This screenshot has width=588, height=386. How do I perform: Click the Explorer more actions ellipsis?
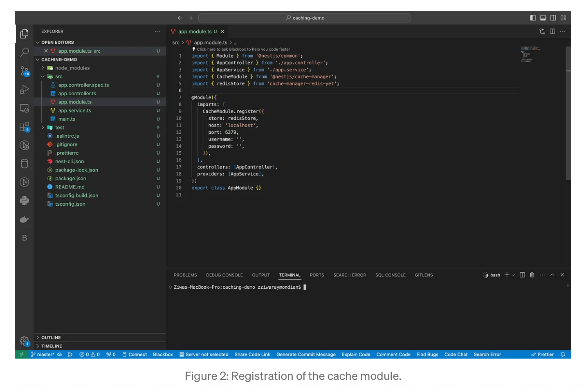[157, 31]
